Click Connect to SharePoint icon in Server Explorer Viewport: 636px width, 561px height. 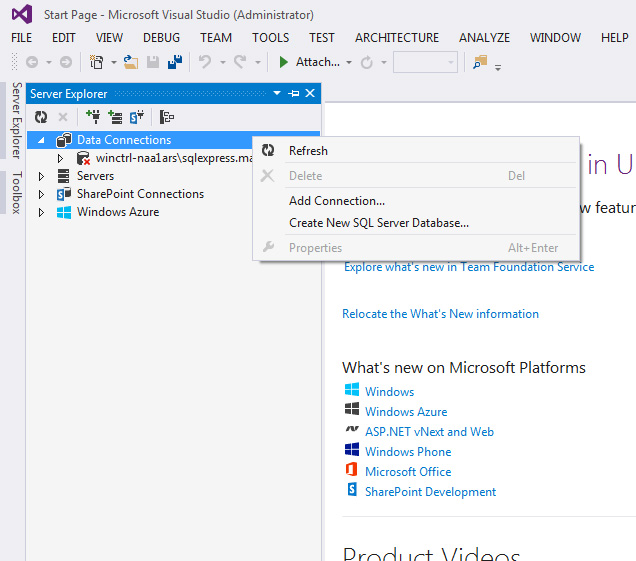click(137, 117)
